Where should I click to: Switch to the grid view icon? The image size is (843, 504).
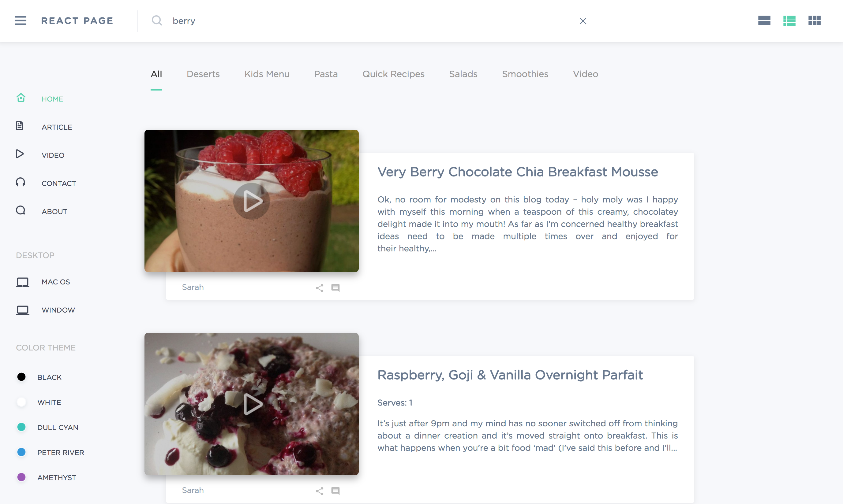(x=815, y=21)
